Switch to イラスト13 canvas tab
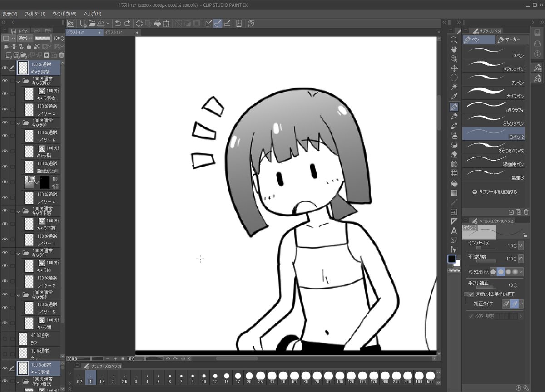545x392 pixels. pos(121,33)
